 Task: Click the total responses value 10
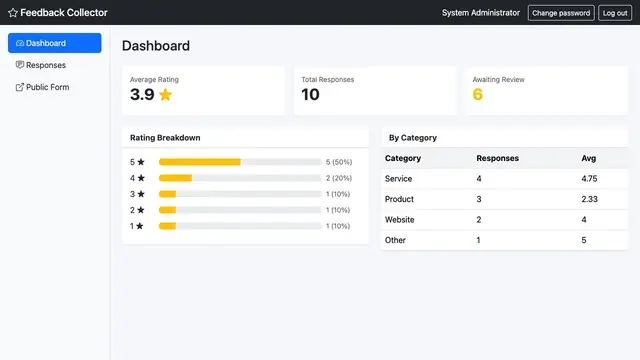tap(310, 94)
